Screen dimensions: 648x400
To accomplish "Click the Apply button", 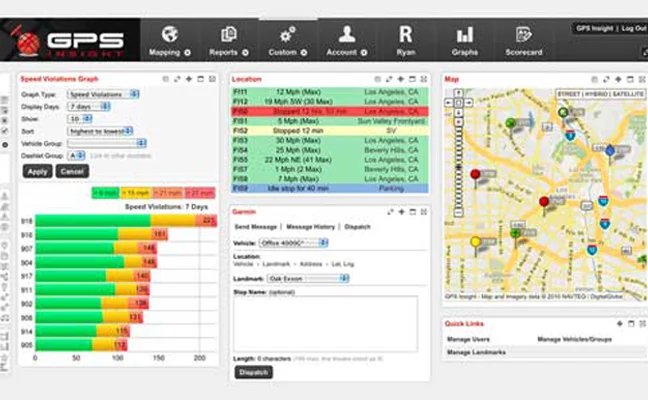I will [38, 171].
